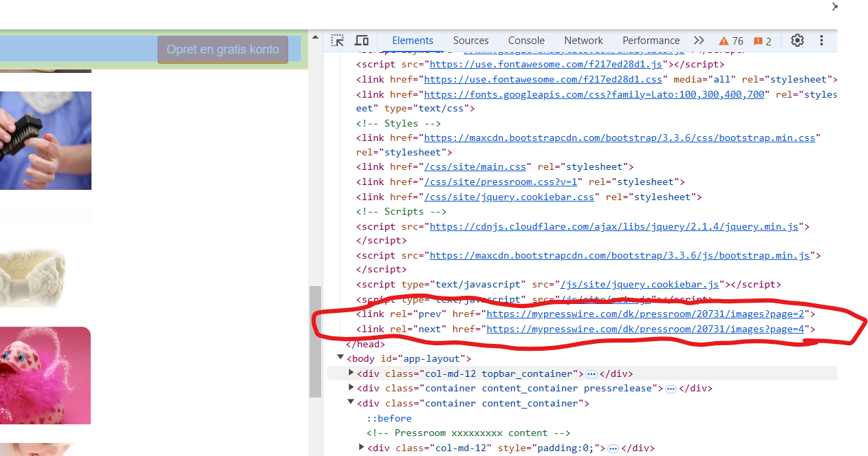Switch to the Sources tab
868x456 pixels.
470,41
